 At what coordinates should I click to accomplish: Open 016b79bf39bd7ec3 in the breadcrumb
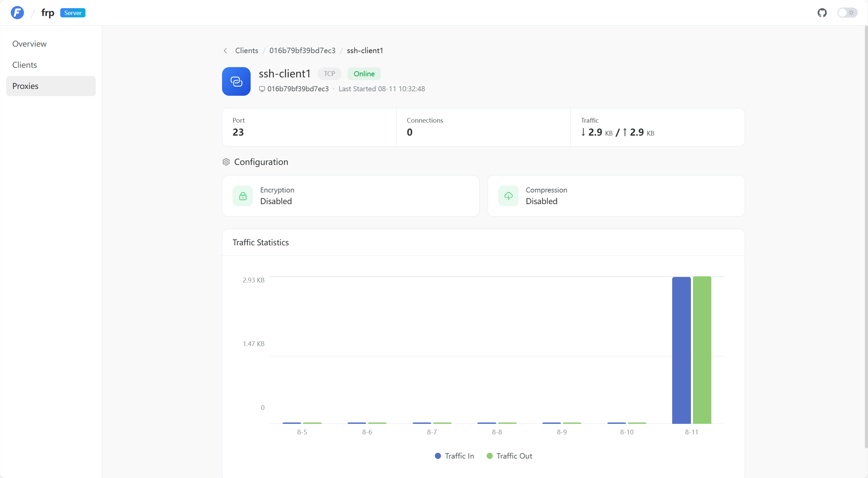302,51
